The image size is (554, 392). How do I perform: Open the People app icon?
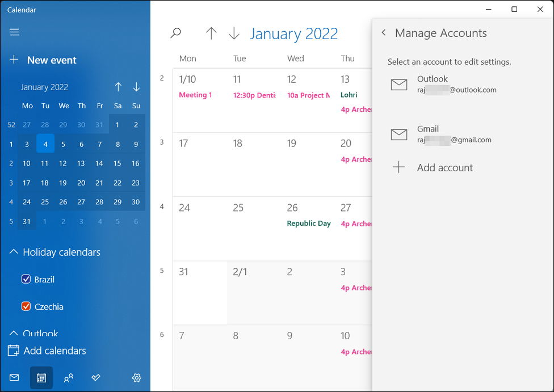pos(68,377)
